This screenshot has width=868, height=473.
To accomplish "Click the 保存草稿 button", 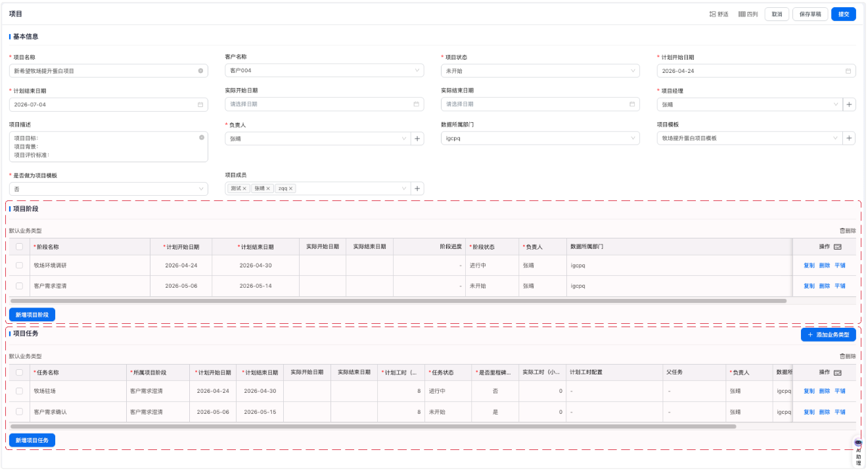I will [810, 14].
